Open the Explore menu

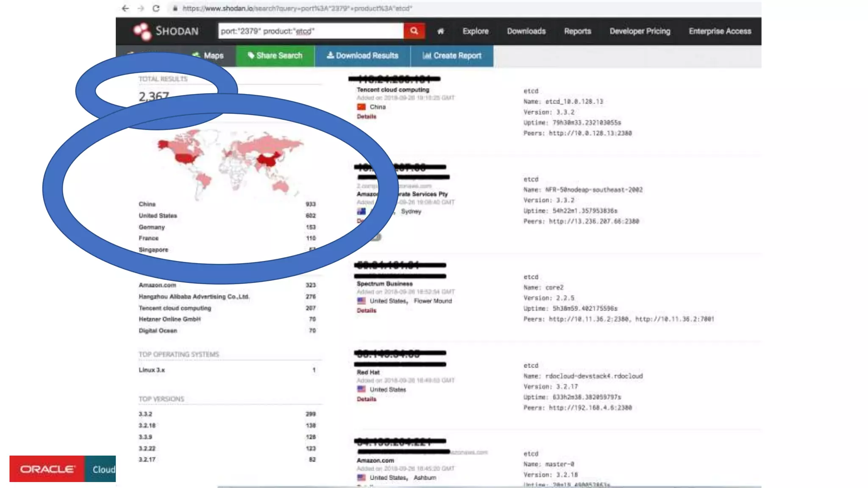coord(475,31)
